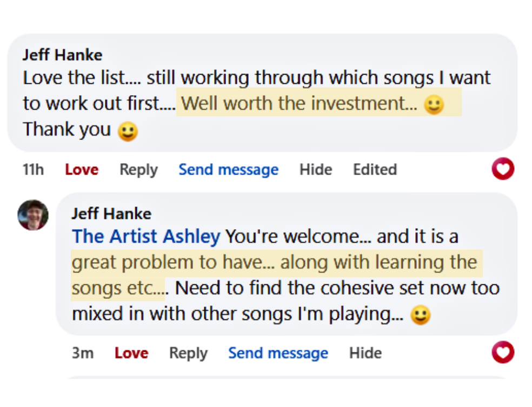Click the smiley emoji after "songs I'm playing..."
The image size is (532, 407).
tap(421, 315)
